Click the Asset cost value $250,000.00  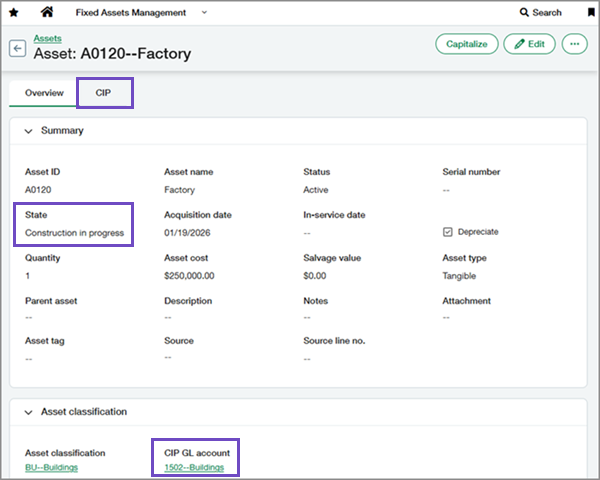[189, 276]
